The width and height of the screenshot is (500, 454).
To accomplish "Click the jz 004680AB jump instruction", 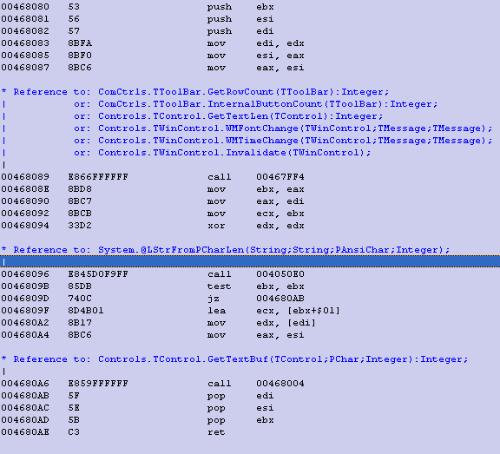I will coord(153,298).
